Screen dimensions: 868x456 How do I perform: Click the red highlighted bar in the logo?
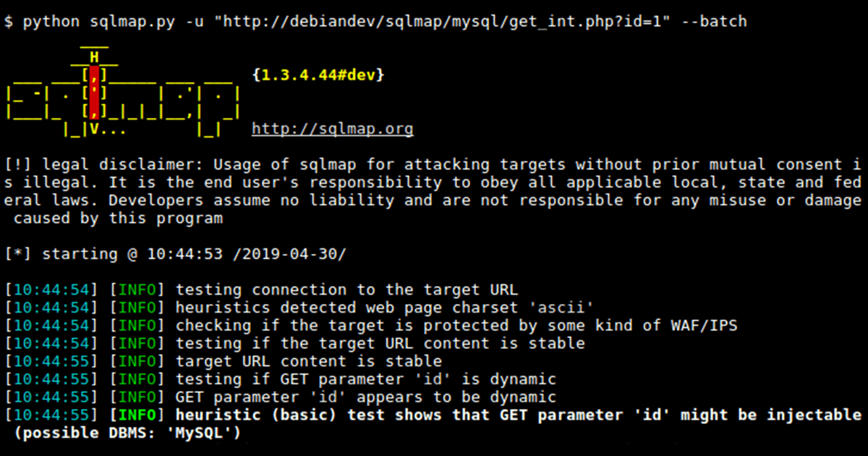pos(95,94)
